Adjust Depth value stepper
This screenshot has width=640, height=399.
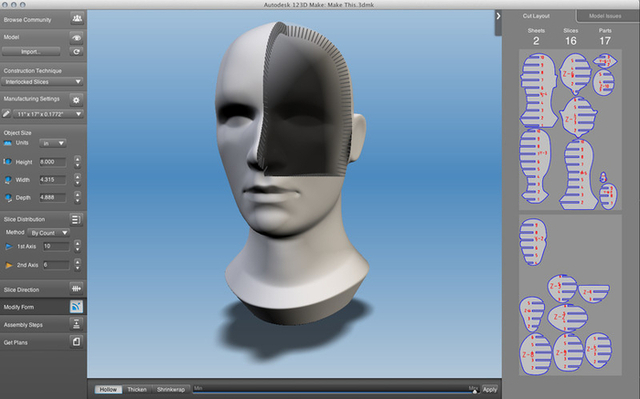click(x=78, y=197)
